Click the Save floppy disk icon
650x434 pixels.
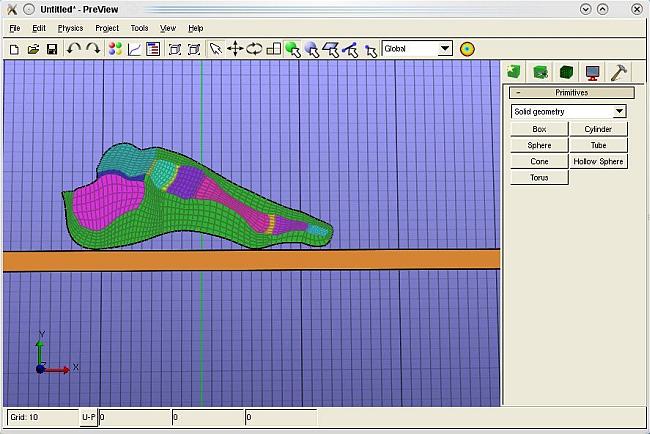(x=51, y=49)
